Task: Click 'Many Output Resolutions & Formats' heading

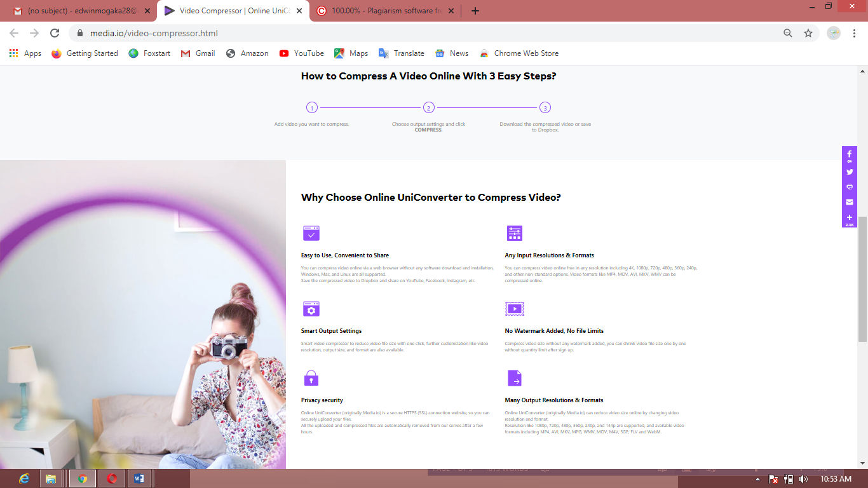Action: click(554, 400)
